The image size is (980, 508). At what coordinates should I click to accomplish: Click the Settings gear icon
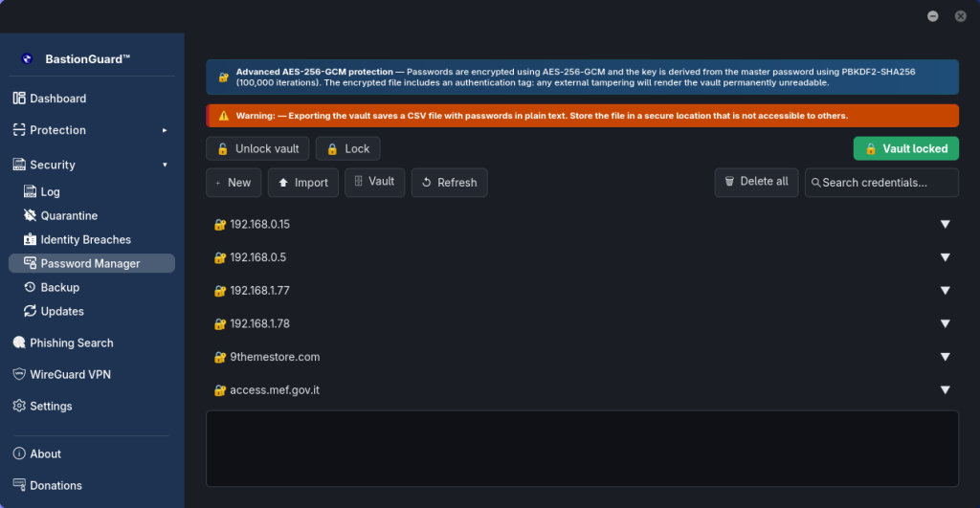point(19,406)
